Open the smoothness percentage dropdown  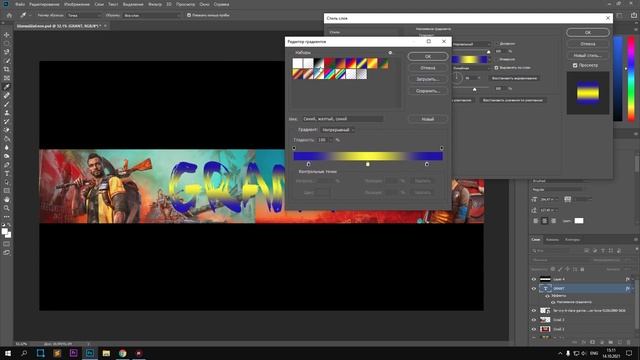point(331,140)
